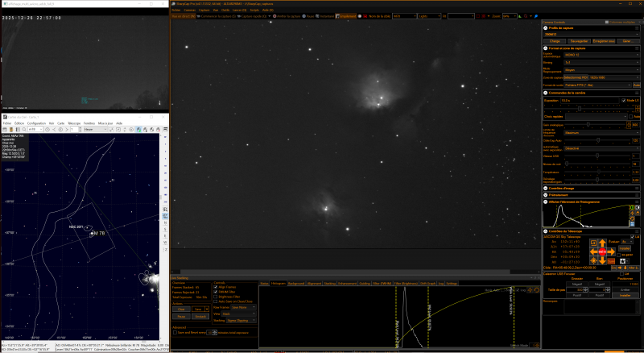Enable Auto Save on Clear/Close
Viewport: 644px width, 353px height.
coord(216,301)
